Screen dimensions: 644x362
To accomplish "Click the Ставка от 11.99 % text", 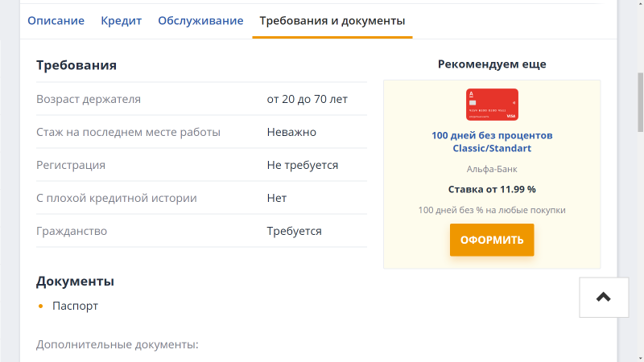I will (x=492, y=189).
